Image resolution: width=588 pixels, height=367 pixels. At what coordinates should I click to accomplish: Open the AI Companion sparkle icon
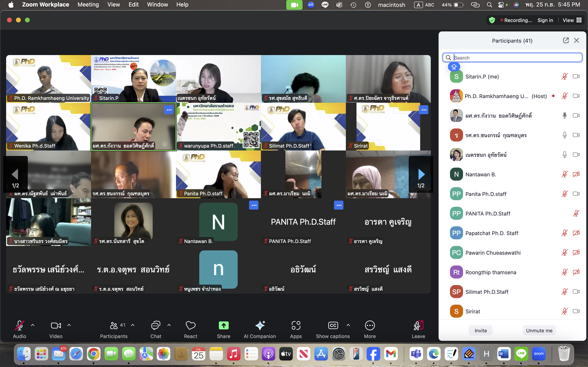coord(260,325)
